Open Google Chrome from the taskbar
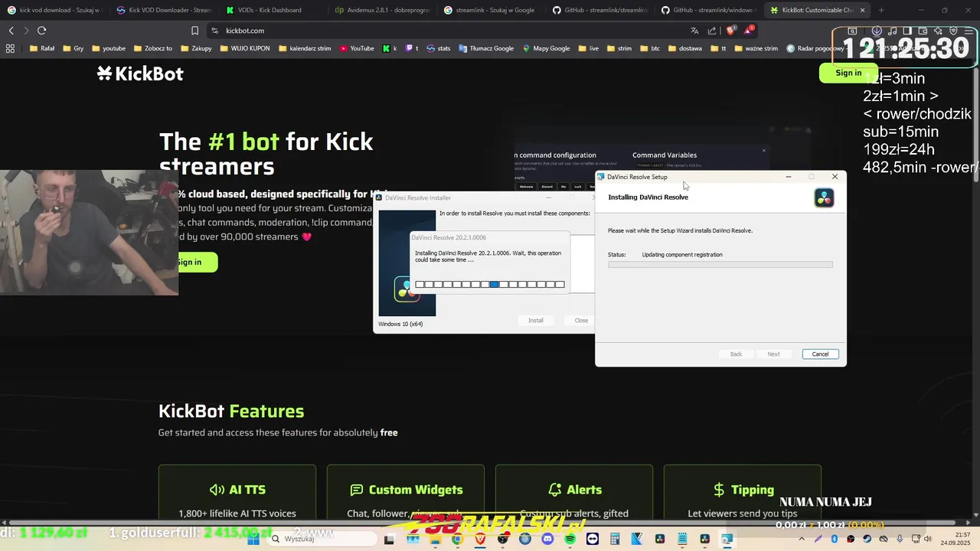The width and height of the screenshot is (980, 551). point(457,540)
